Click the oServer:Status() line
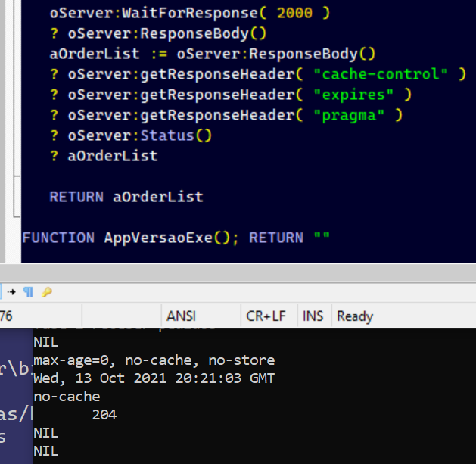 [130, 135]
